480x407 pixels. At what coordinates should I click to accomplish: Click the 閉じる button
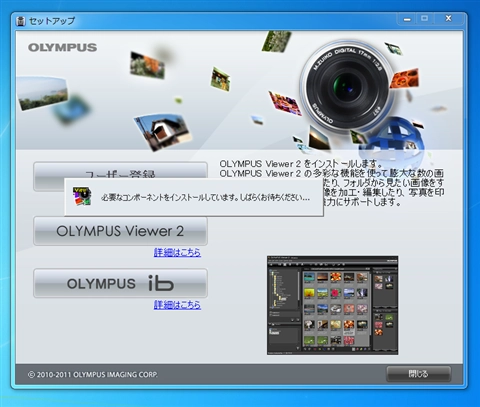click(418, 374)
